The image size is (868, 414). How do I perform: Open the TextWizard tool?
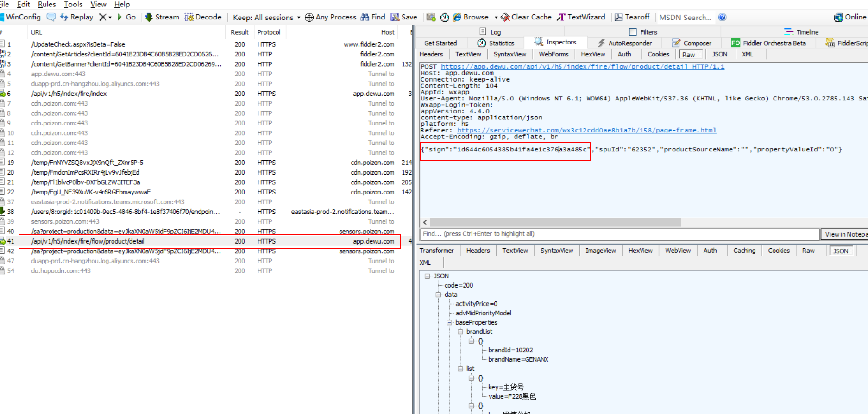click(581, 17)
